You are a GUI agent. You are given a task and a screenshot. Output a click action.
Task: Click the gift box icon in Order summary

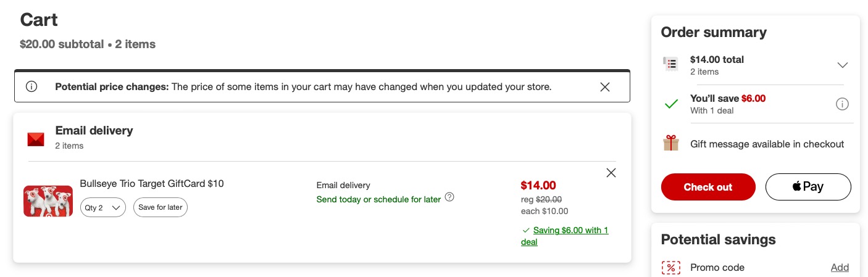click(x=671, y=144)
